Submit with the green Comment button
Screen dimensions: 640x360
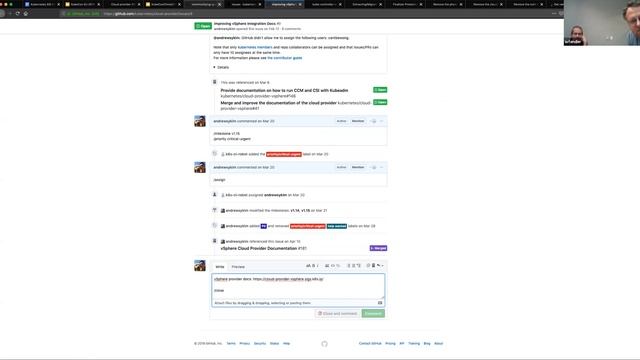click(x=373, y=313)
